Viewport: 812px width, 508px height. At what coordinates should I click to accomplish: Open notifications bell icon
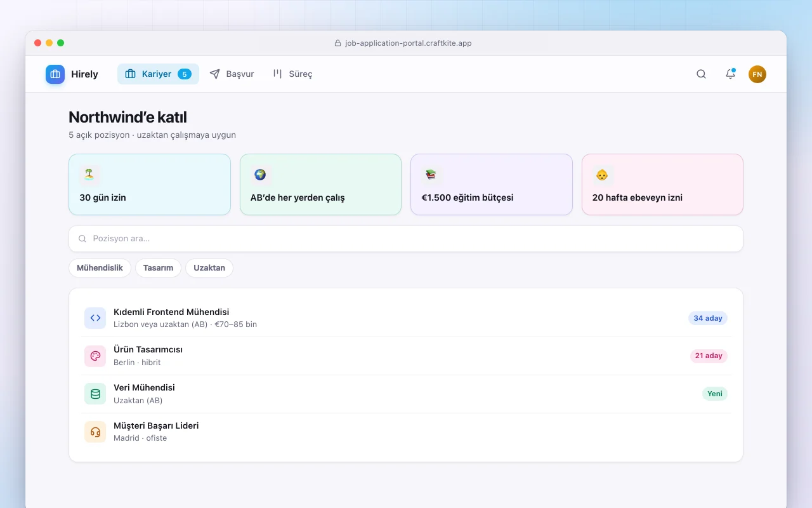point(730,74)
